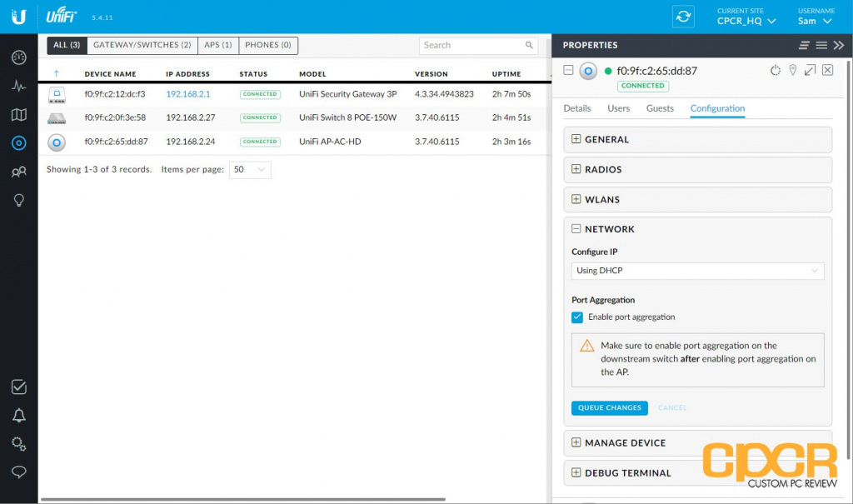Viewport: 853px width, 504px height.
Task: Open the Map view icon
Action: (x=18, y=114)
